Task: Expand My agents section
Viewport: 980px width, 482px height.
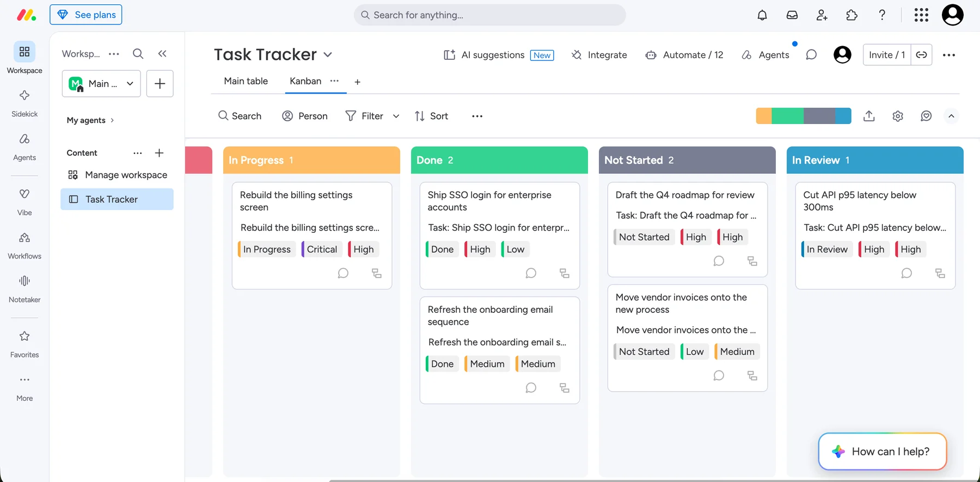Action: pos(90,120)
